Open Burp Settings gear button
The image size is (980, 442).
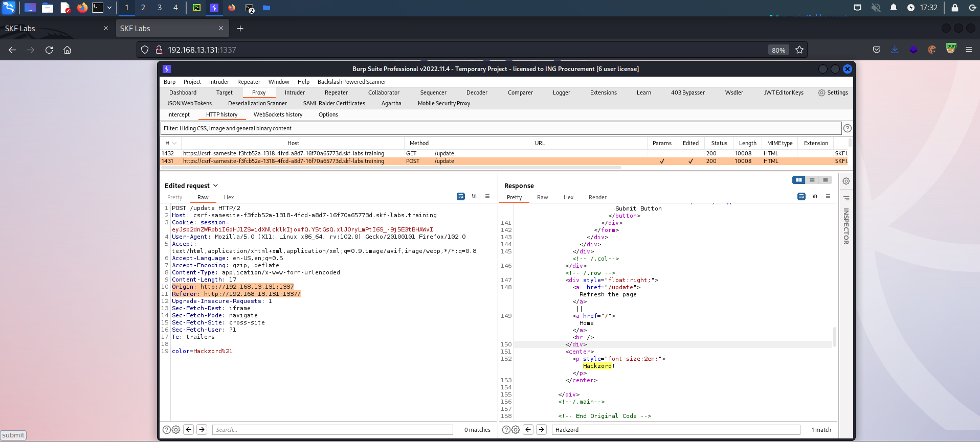[833, 92]
